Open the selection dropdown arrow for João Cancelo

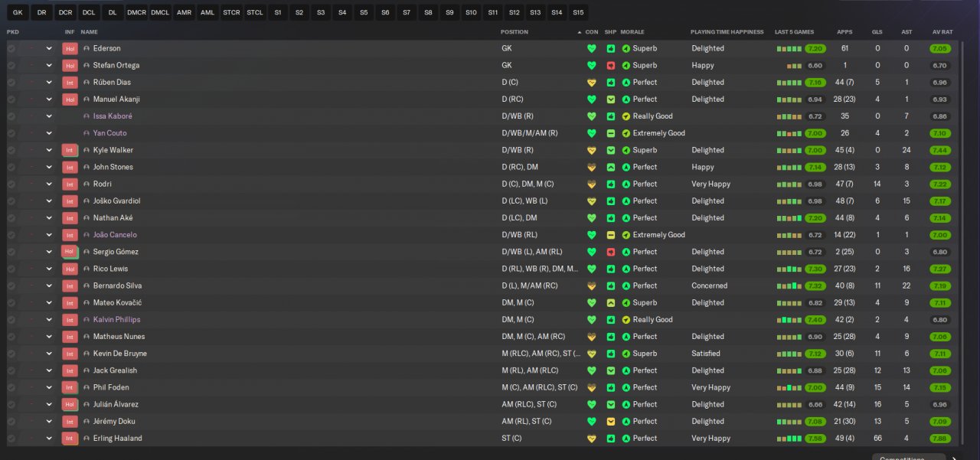tap(49, 235)
